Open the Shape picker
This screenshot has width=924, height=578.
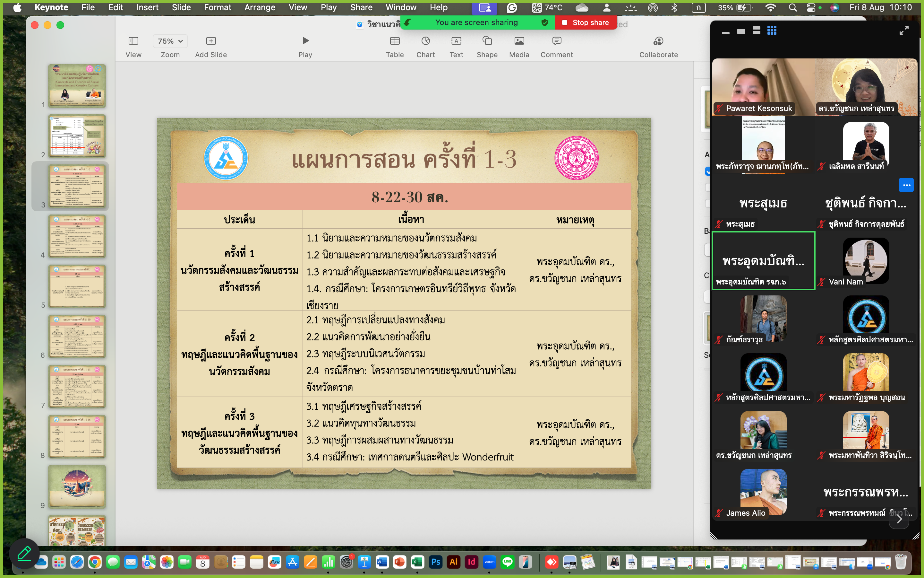487,41
